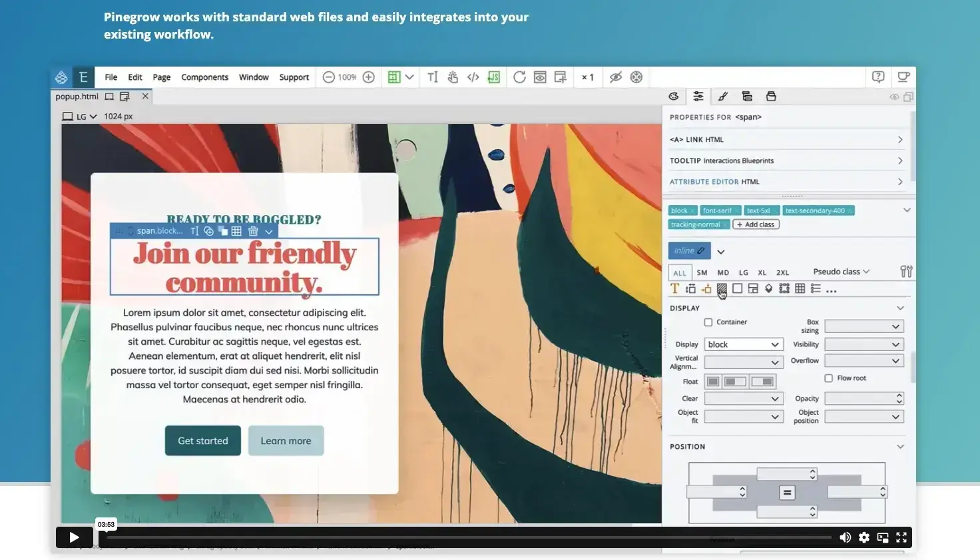Click the add page view icon
Image resolution: width=980 pixels, height=560 pixels.
[x=561, y=77]
